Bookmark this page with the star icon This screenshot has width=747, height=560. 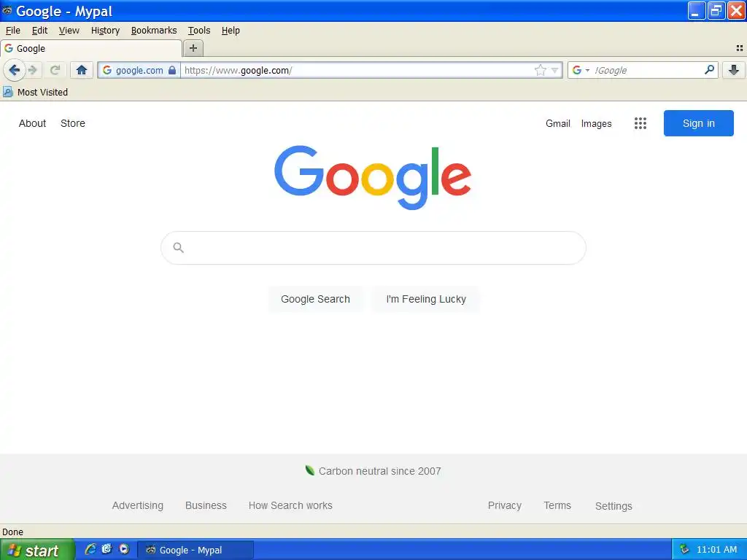tap(541, 71)
